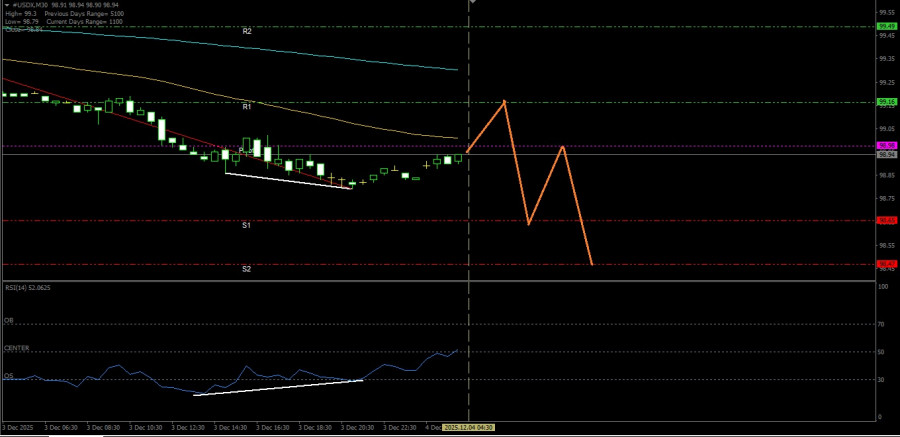The height and width of the screenshot is (437, 900).
Task: Select the white divergence trendline on RSI
Action: click(278, 388)
